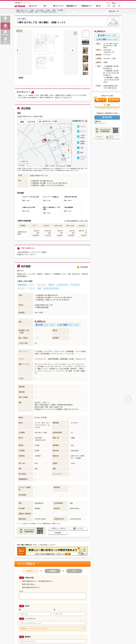Expand 不動産会社を探す header dropdown
136x644 pixels.
coord(86,6)
